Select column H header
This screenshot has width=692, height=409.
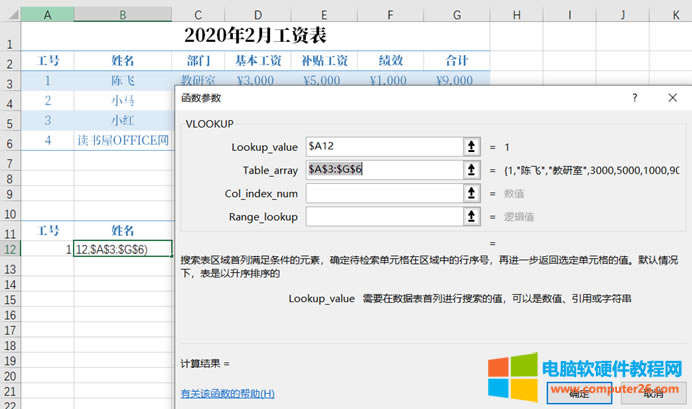[516, 15]
